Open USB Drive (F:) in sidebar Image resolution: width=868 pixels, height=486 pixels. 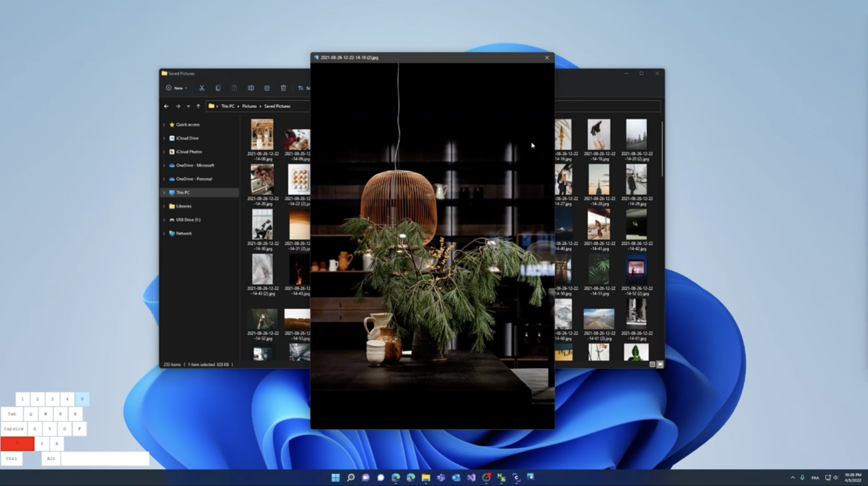tap(188, 220)
